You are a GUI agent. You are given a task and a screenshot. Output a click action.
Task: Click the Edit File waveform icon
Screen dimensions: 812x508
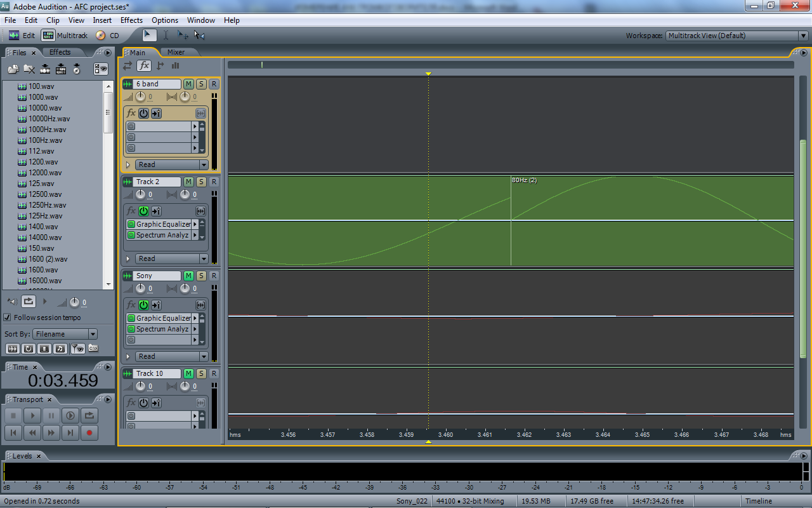45,69
